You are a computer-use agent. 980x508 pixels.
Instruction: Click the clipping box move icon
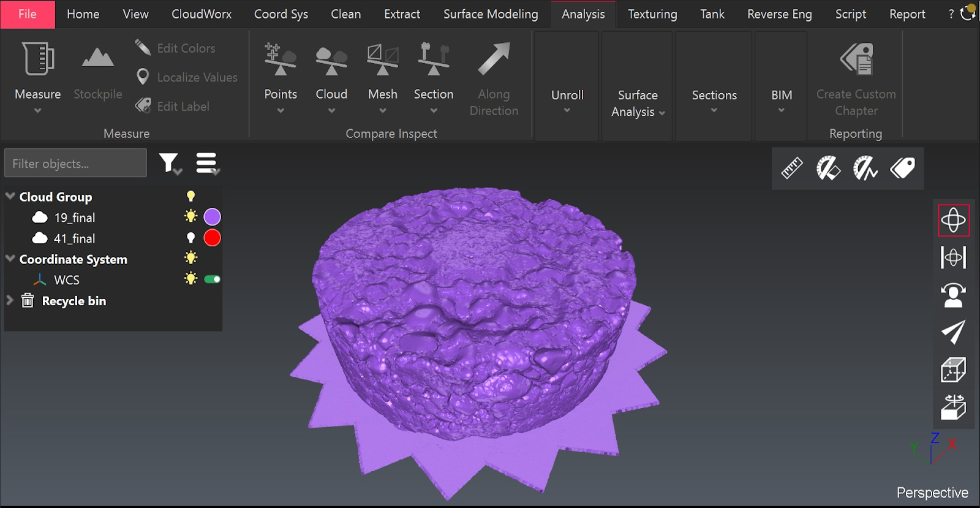[954, 407]
